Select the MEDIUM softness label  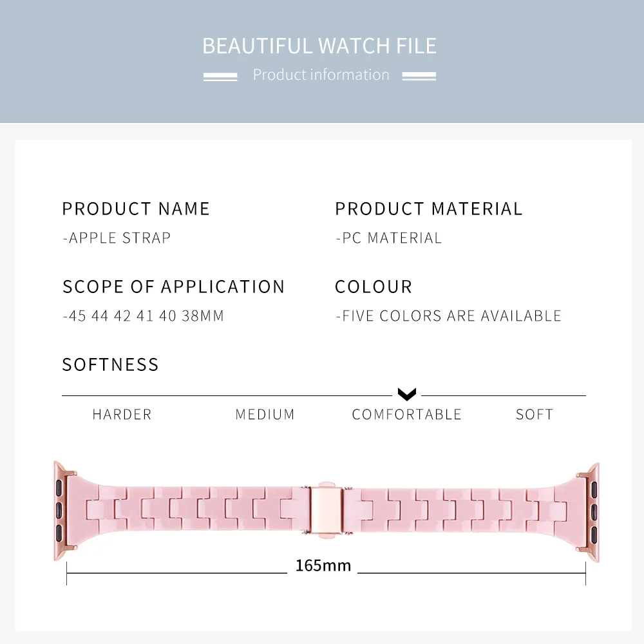tap(265, 414)
